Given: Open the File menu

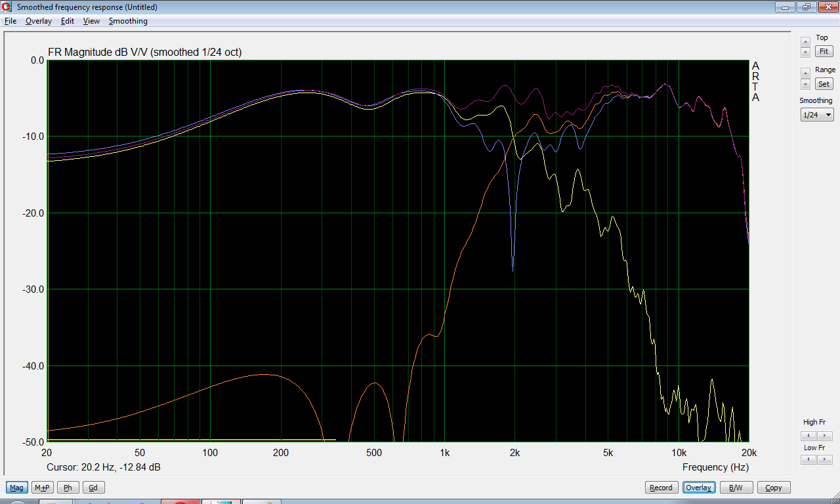Looking at the screenshot, I should 10,21.
